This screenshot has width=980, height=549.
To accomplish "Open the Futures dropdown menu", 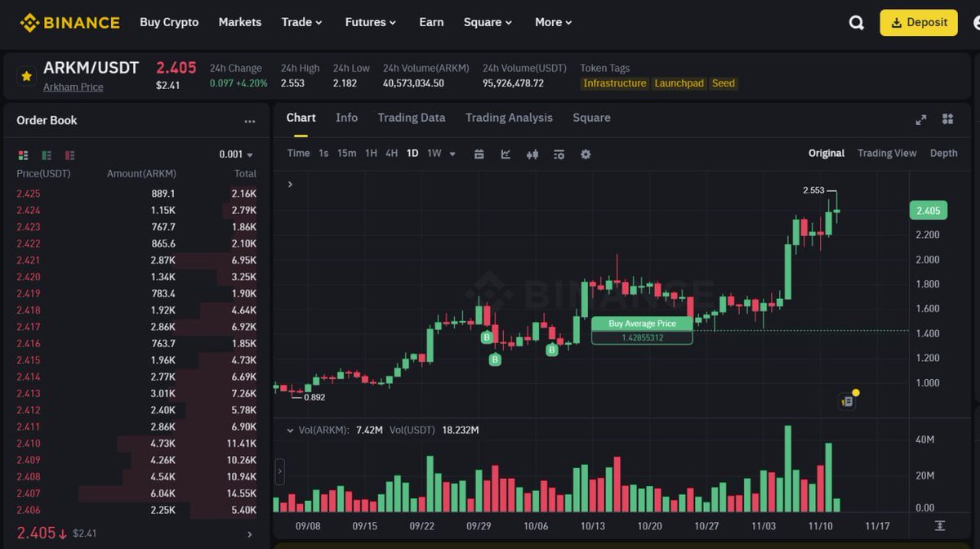I will (370, 22).
